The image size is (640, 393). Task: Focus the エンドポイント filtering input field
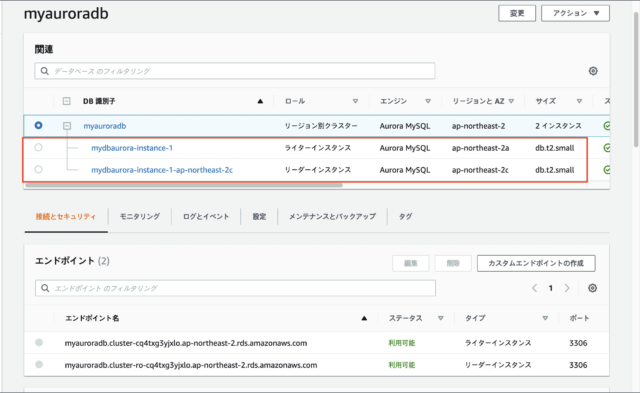235,288
